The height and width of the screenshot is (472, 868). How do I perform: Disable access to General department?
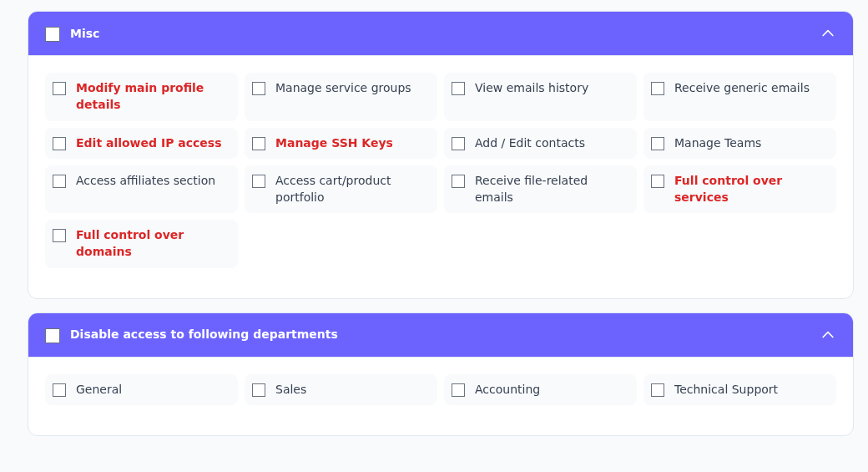tap(59, 390)
